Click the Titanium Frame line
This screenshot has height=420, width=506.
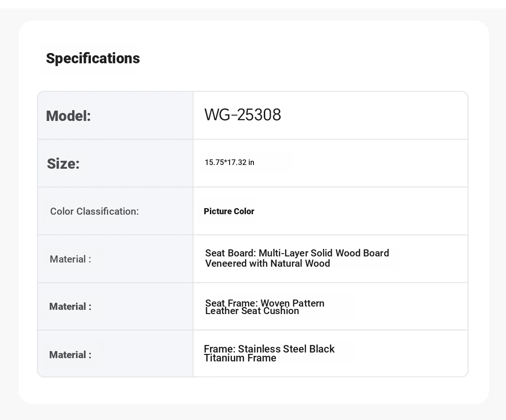tap(240, 358)
